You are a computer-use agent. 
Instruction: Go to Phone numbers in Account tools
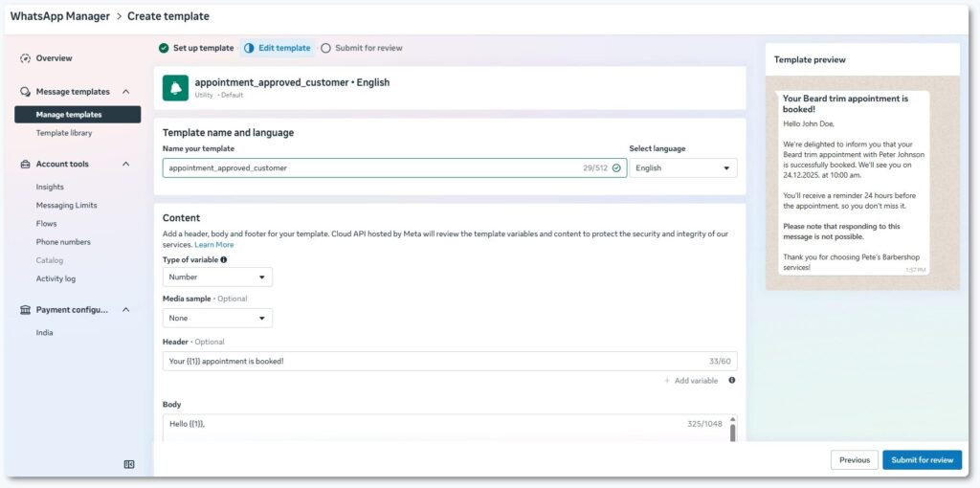(x=63, y=242)
